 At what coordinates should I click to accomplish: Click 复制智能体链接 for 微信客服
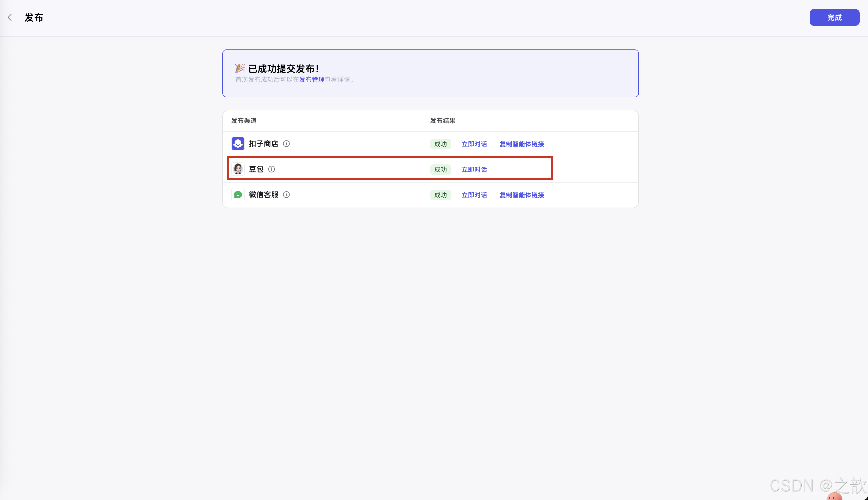[x=521, y=195]
